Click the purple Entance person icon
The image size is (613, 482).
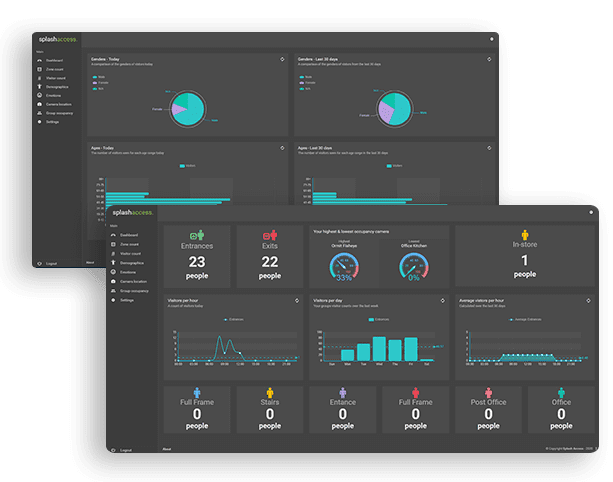(343, 392)
